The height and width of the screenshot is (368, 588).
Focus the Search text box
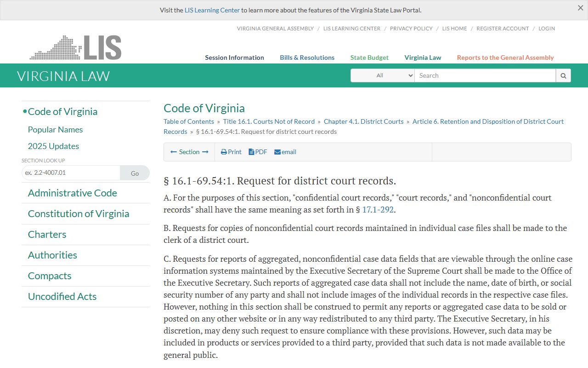click(485, 75)
